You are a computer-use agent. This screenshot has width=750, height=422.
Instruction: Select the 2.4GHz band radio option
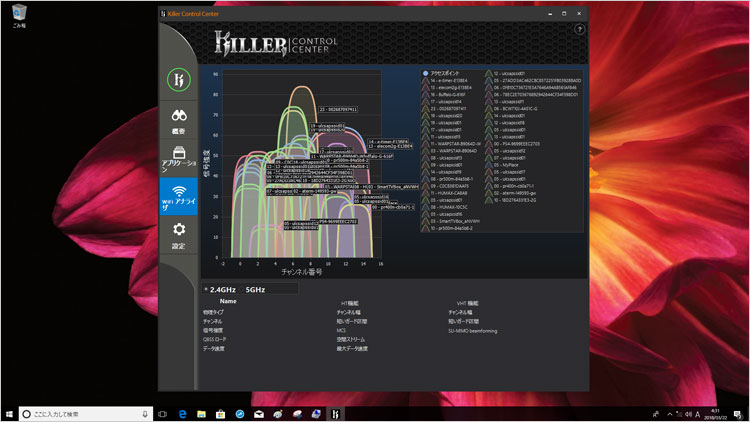point(222,289)
